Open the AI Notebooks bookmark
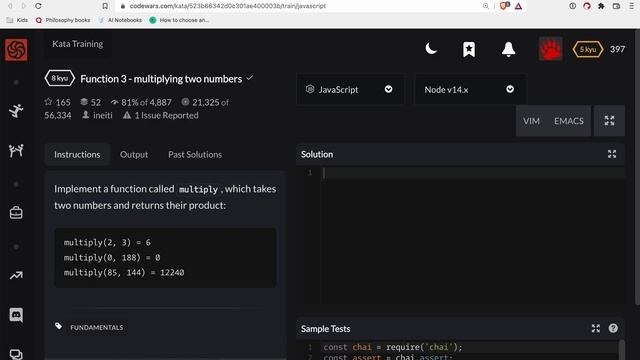This screenshot has height=360, width=640. [x=120, y=20]
